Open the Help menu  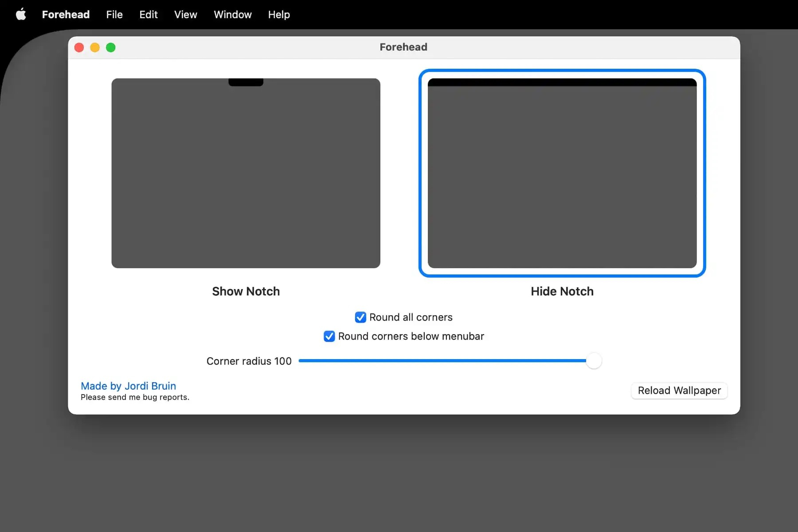(x=279, y=15)
